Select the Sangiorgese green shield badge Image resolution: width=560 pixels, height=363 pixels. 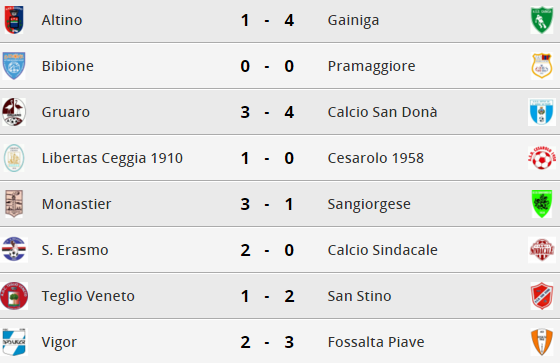click(x=542, y=204)
